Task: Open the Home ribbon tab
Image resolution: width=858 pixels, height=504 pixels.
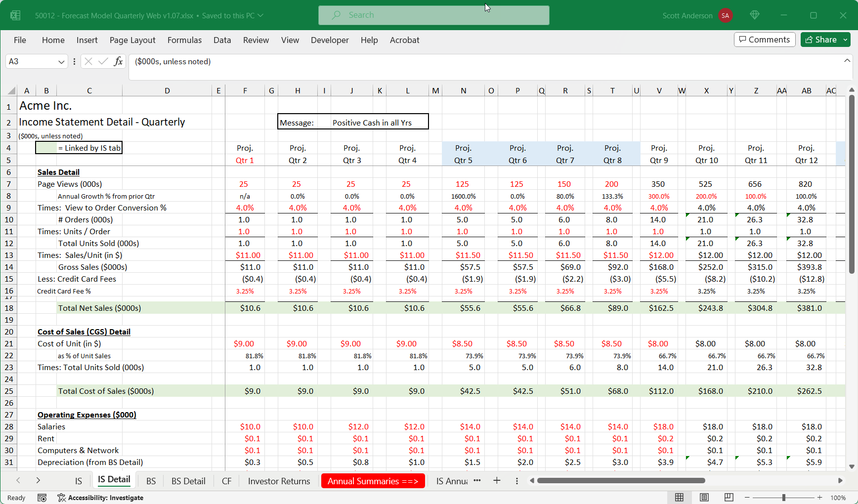Action: (53, 40)
